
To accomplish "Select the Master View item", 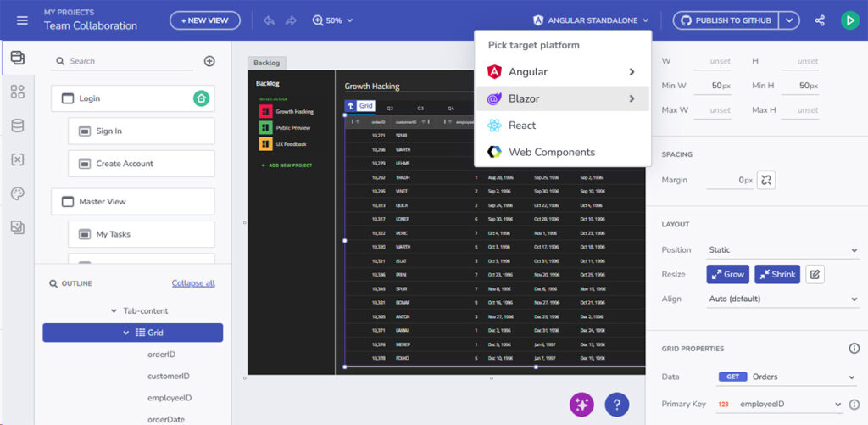I will (x=133, y=202).
